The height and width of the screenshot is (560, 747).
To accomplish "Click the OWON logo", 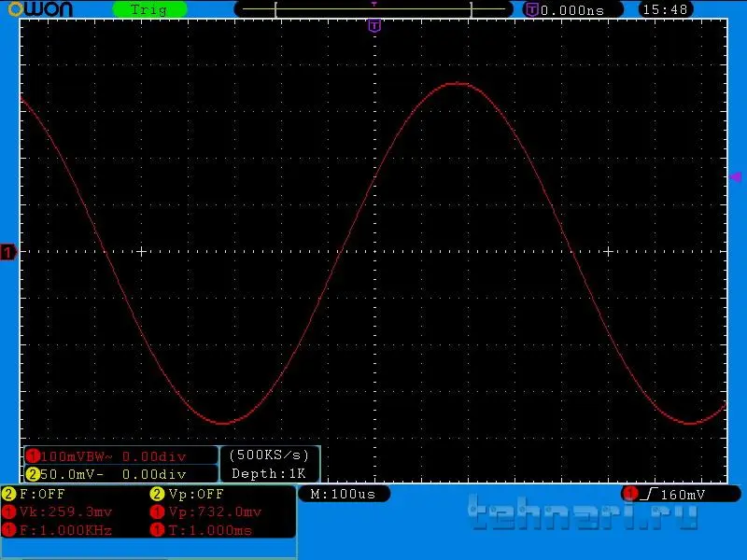I will pyautogui.click(x=40, y=8).
